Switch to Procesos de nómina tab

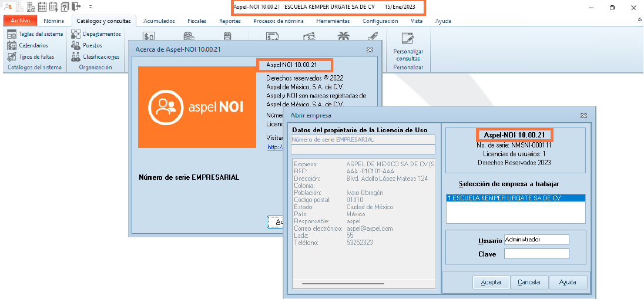click(279, 21)
